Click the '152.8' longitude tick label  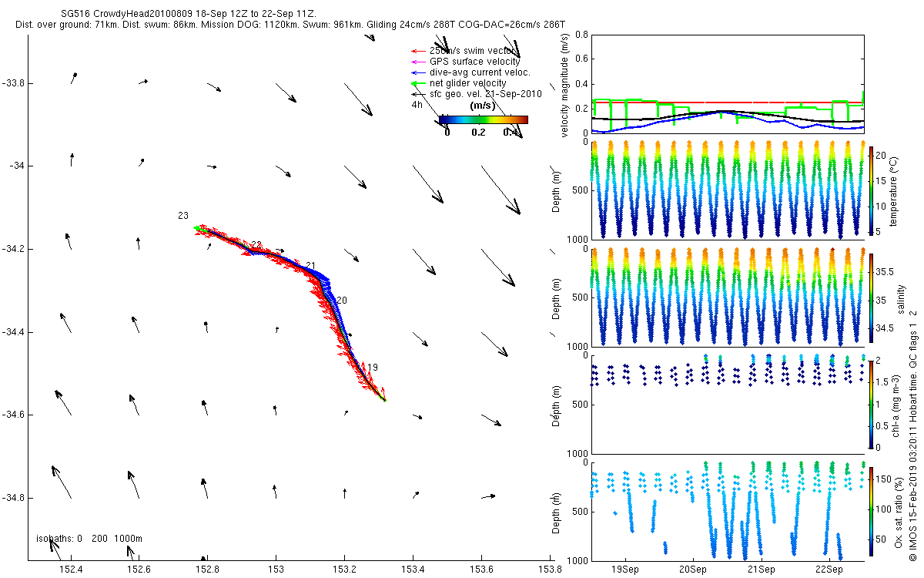(x=208, y=570)
